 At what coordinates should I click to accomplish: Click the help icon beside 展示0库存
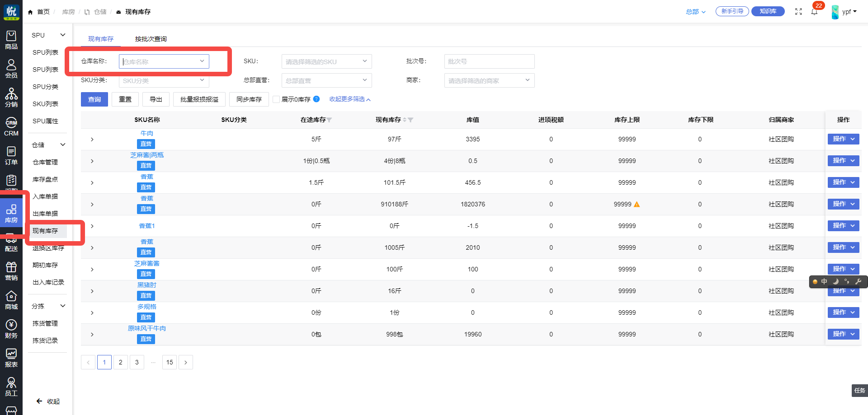point(316,99)
